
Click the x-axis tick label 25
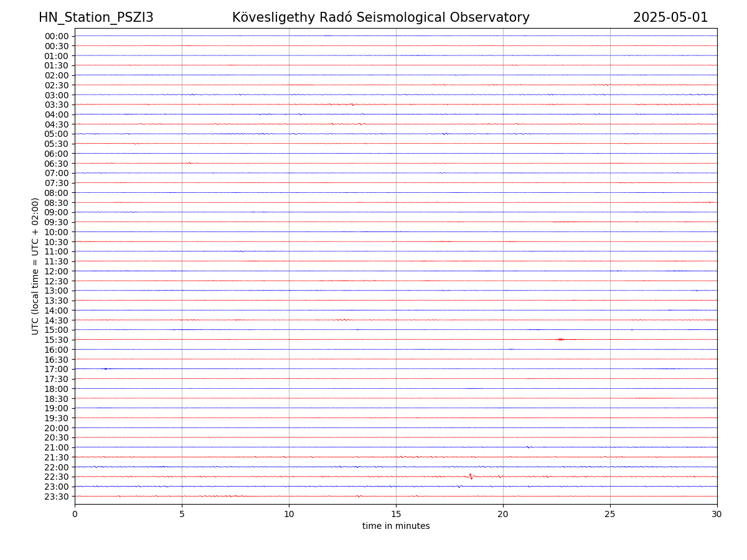pos(610,514)
